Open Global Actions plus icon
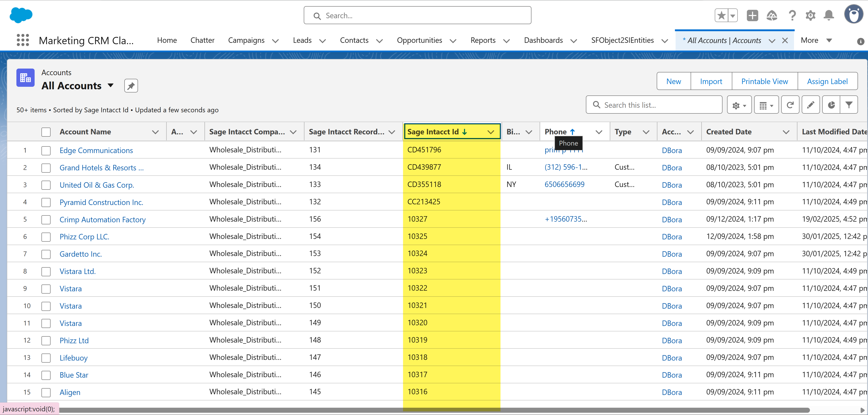The height and width of the screenshot is (415, 868). coord(752,15)
